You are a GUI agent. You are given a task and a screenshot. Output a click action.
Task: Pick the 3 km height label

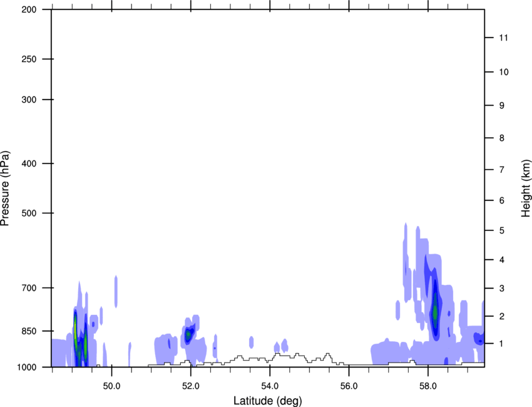click(502, 288)
